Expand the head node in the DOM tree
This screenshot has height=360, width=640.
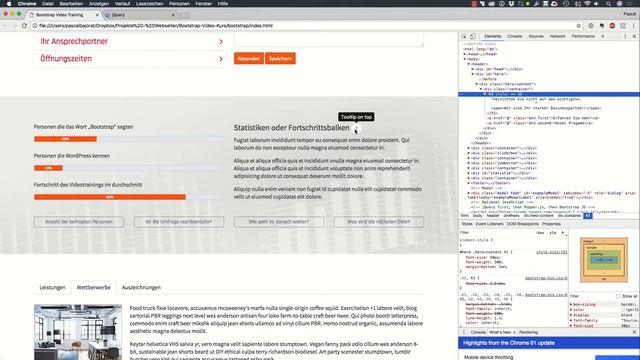tap(465, 54)
